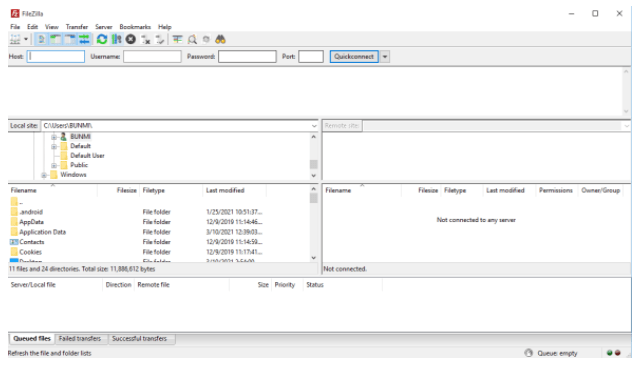Select the AppData folder row
The height and width of the screenshot is (369, 634).
[159, 222]
